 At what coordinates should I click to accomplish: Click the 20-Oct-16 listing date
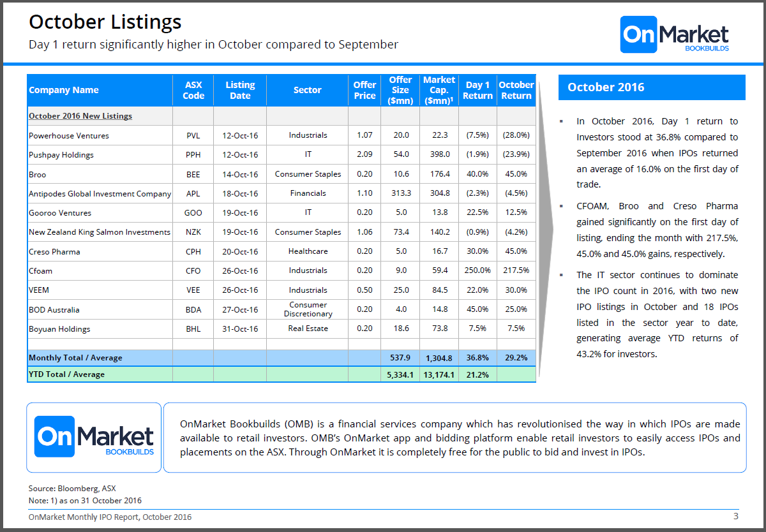click(240, 251)
